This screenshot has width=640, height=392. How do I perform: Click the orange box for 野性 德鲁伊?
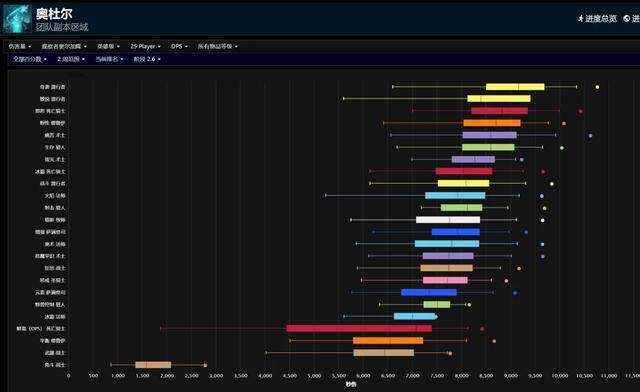492,123
